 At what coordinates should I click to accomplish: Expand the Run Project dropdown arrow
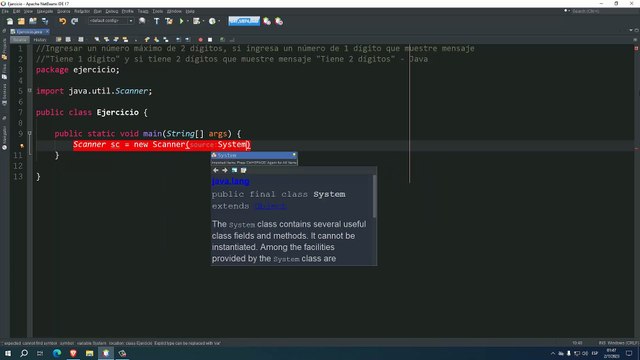coord(188,21)
